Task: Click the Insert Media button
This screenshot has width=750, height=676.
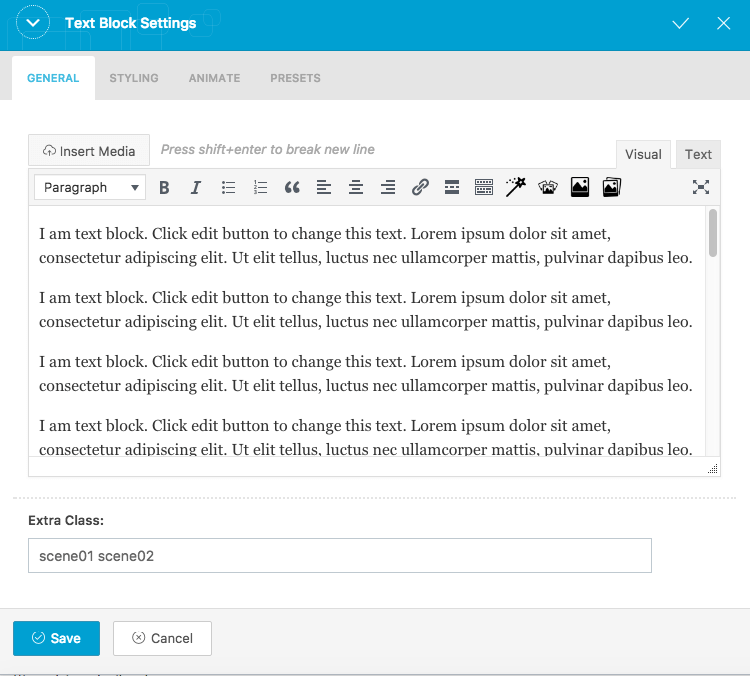Action: coord(89,151)
